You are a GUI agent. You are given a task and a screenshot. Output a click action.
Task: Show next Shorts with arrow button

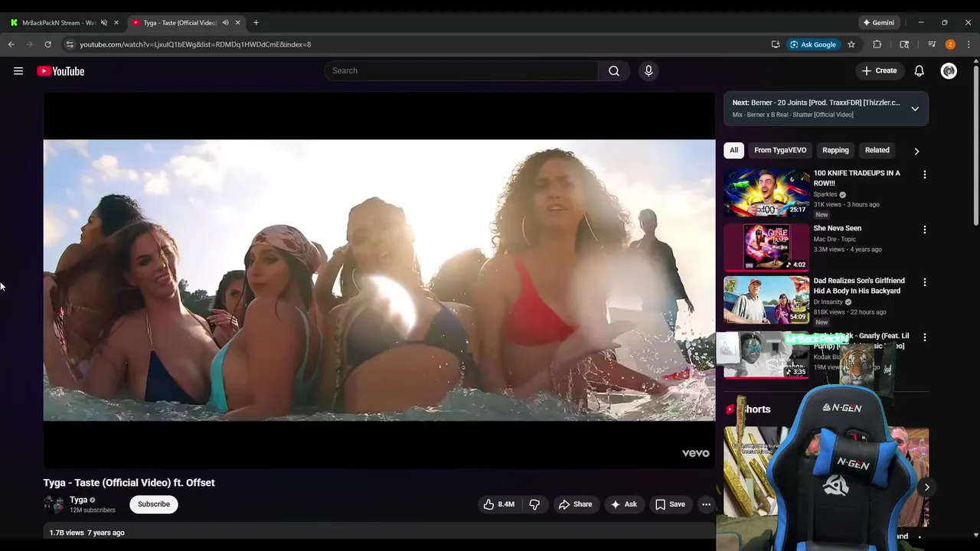(x=926, y=487)
